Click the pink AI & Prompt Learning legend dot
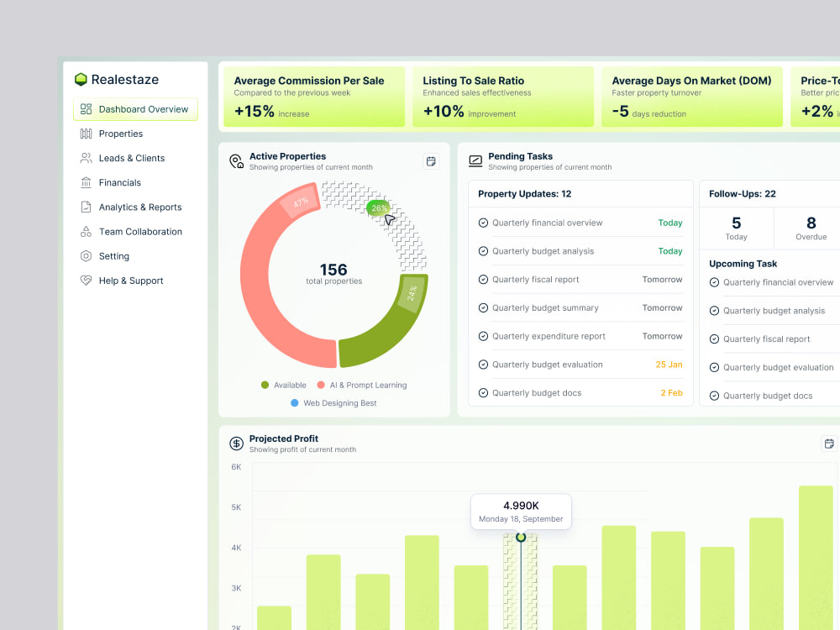This screenshot has width=840, height=630. pos(321,386)
